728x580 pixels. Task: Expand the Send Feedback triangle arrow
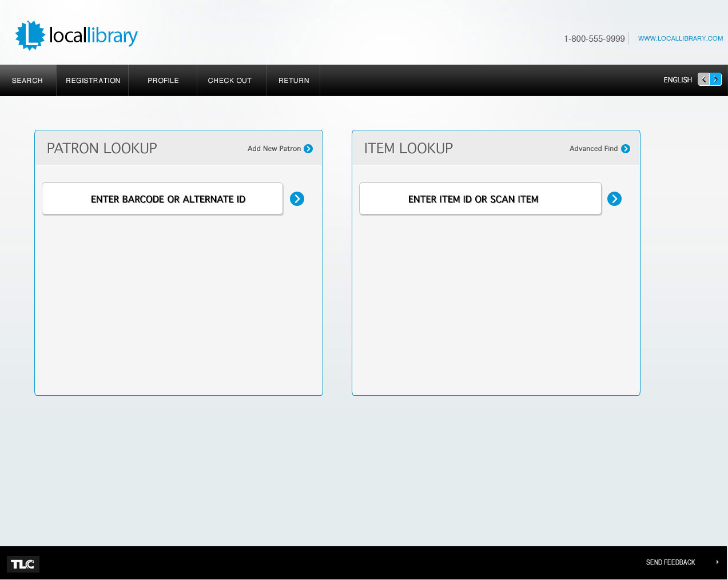tap(717, 562)
